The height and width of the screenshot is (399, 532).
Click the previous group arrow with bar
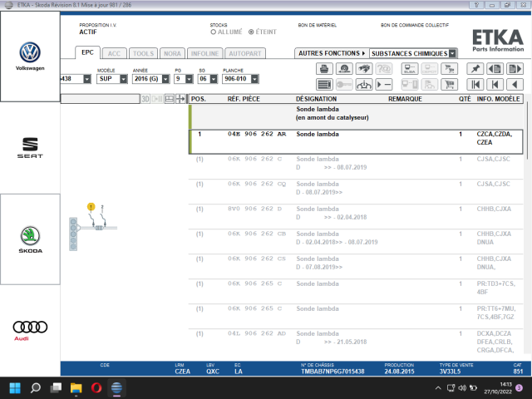click(x=495, y=85)
